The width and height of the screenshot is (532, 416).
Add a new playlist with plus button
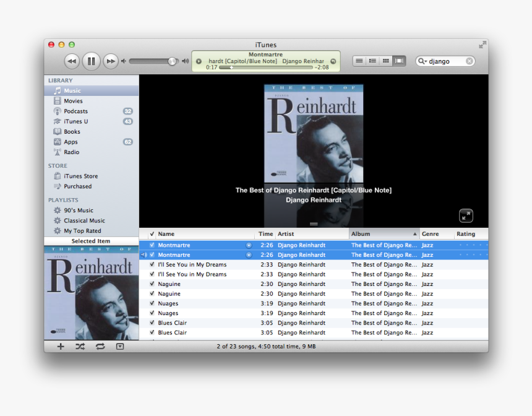61,347
